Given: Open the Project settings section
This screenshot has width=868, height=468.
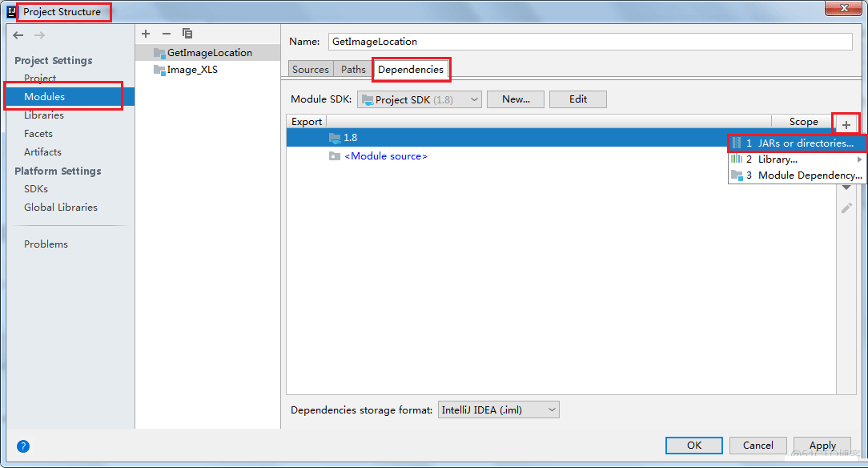Looking at the screenshot, I should coord(40,78).
